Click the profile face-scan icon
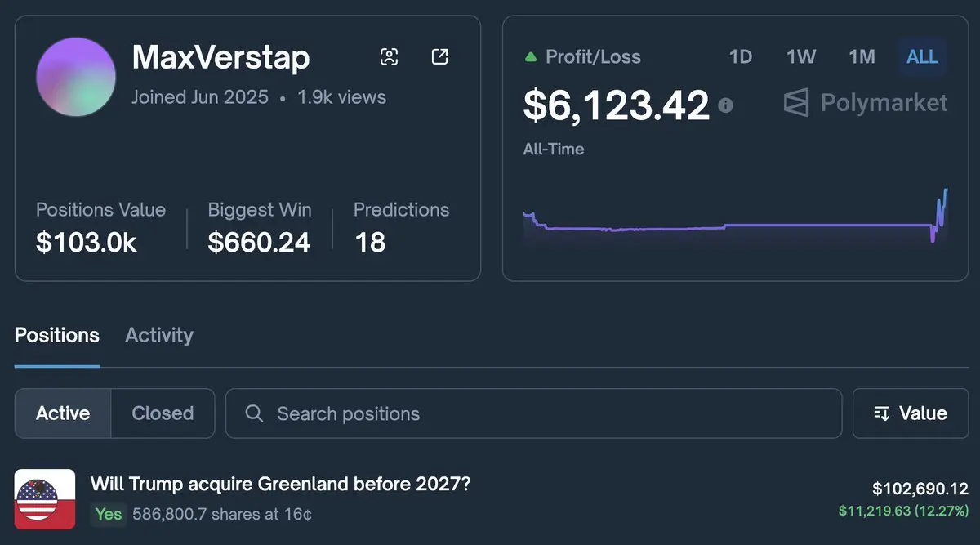This screenshot has width=980, height=545. pos(390,56)
